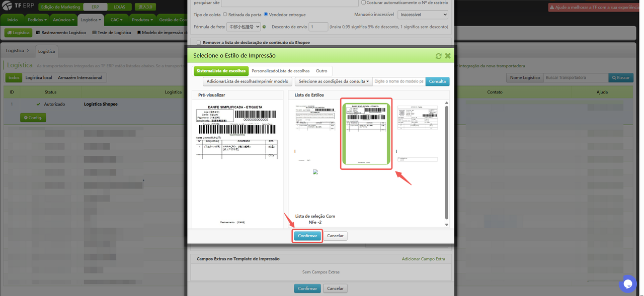Open the Fórmula de frete select box
644x296 pixels.
click(x=243, y=27)
